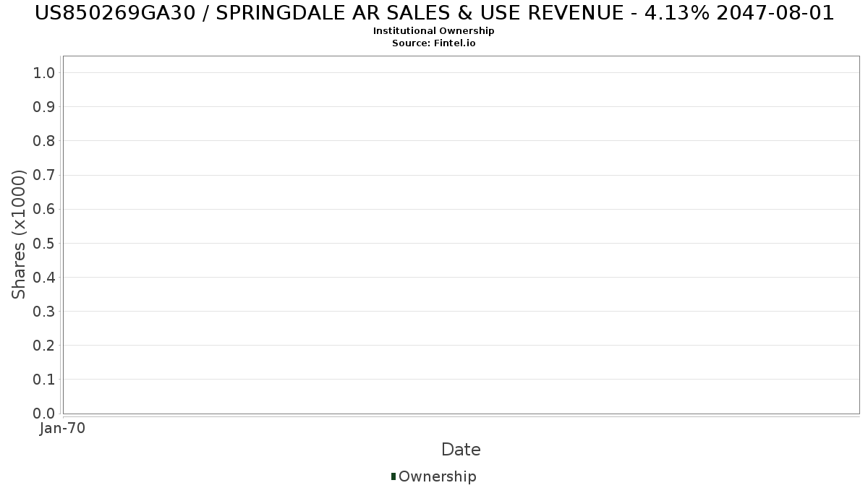Click the 0.7 y-axis tick label
Screen dimensions: 868x488
tap(44, 175)
